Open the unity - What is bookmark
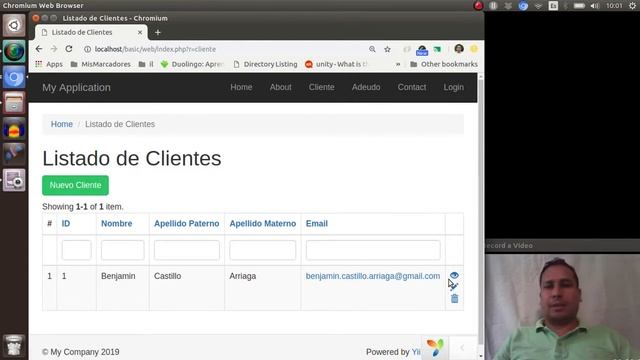Viewport: 640px width, 360px height. 337,64
